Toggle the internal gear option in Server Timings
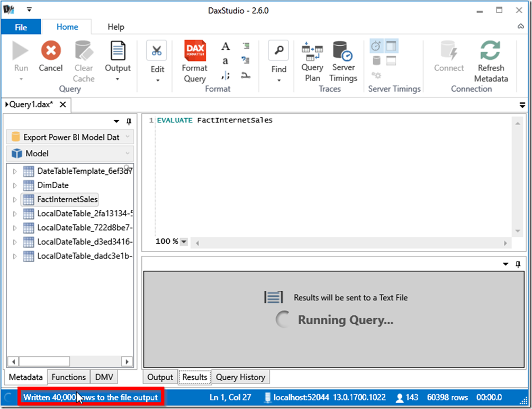 [x=376, y=75]
